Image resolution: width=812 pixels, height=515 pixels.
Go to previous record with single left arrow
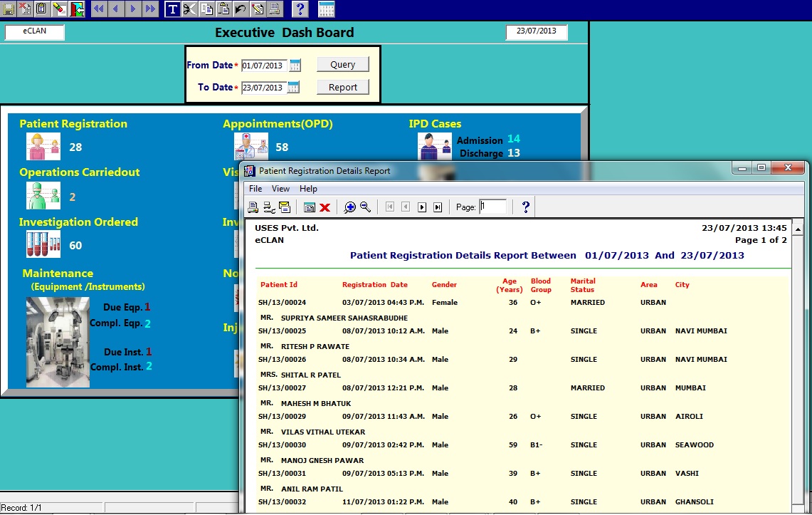point(116,9)
